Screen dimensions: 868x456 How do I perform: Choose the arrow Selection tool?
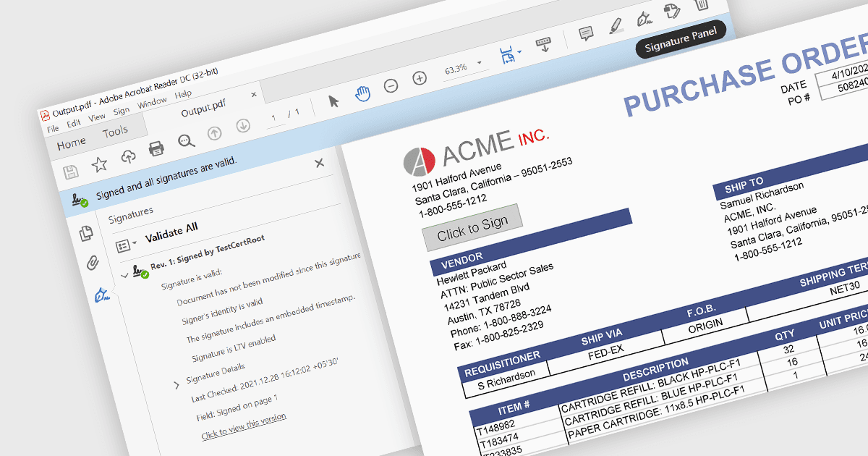tap(333, 101)
